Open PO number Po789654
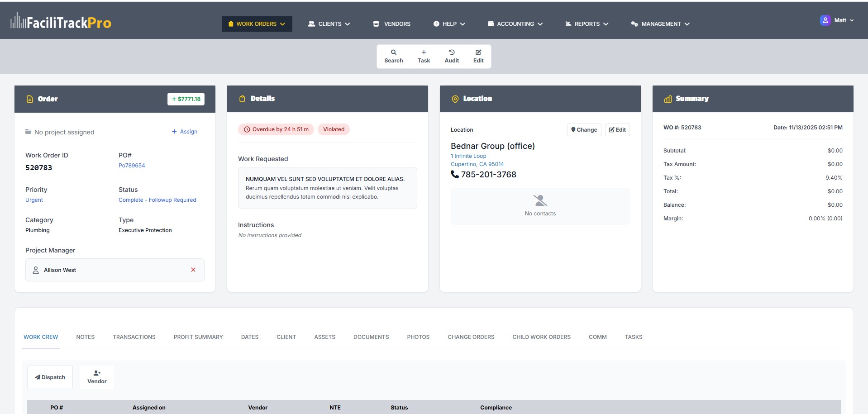Screen dimensions: 868x414 (131, 165)
